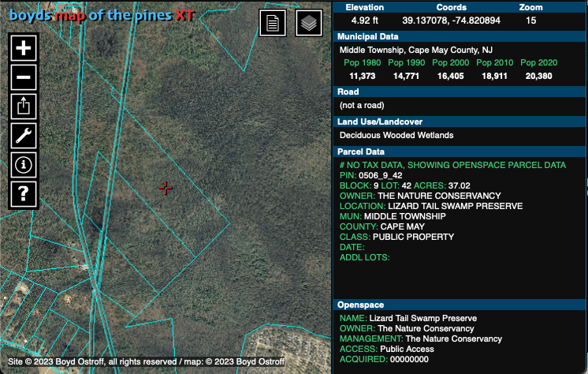Zoom out with the minus button
Screen dimensions: 588x374
click(x=24, y=77)
